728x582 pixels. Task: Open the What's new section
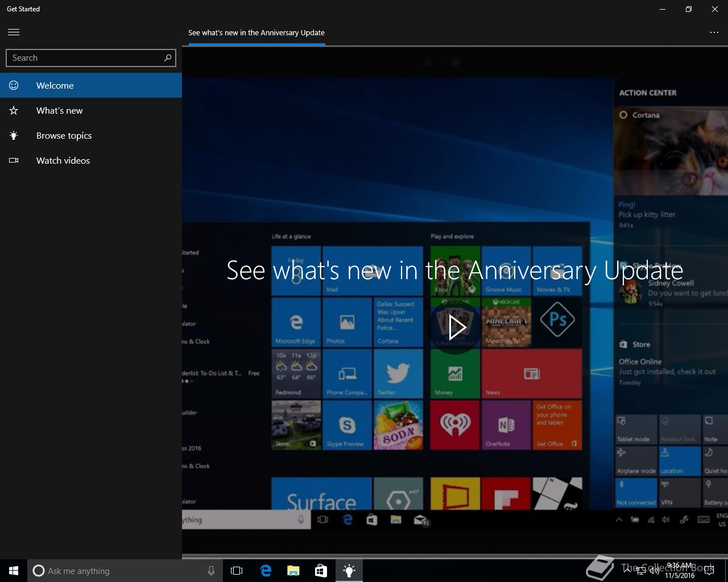(91, 110)
